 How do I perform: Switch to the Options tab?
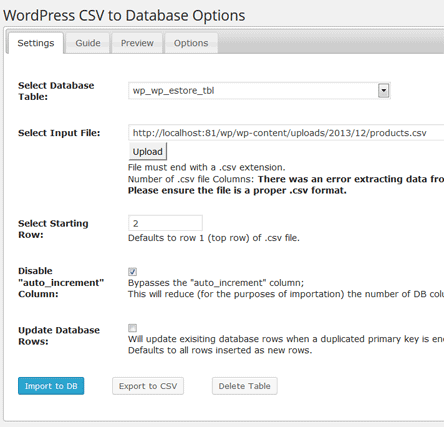coord(191,43)
